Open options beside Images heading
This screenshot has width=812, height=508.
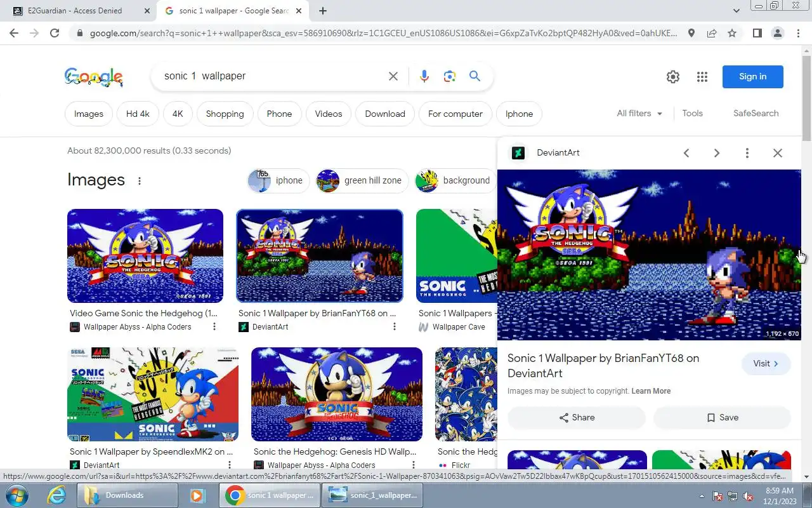click(x=140, y=181)
